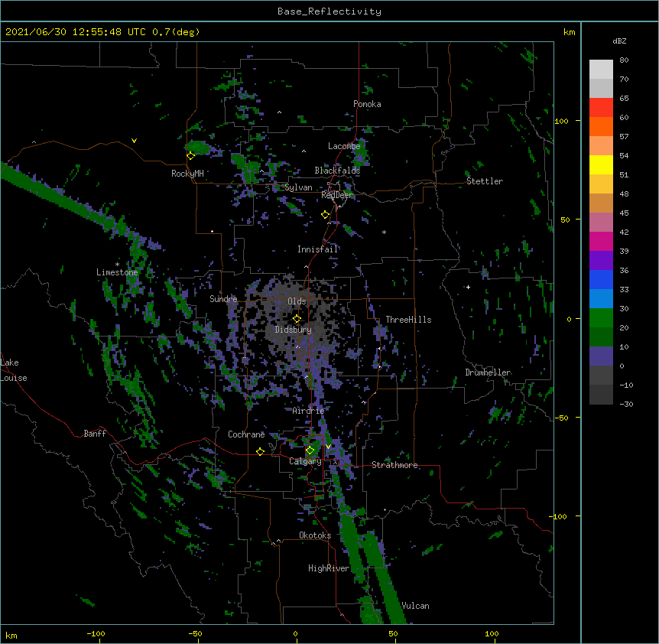Click the white asterisk marker above Limestone

(117, 264)
